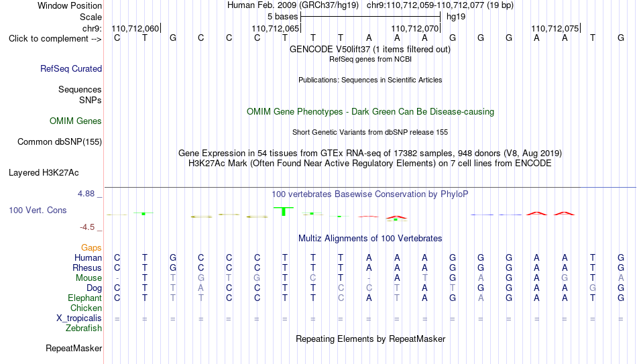Select the Zebrafish species row label

[84, 328]
